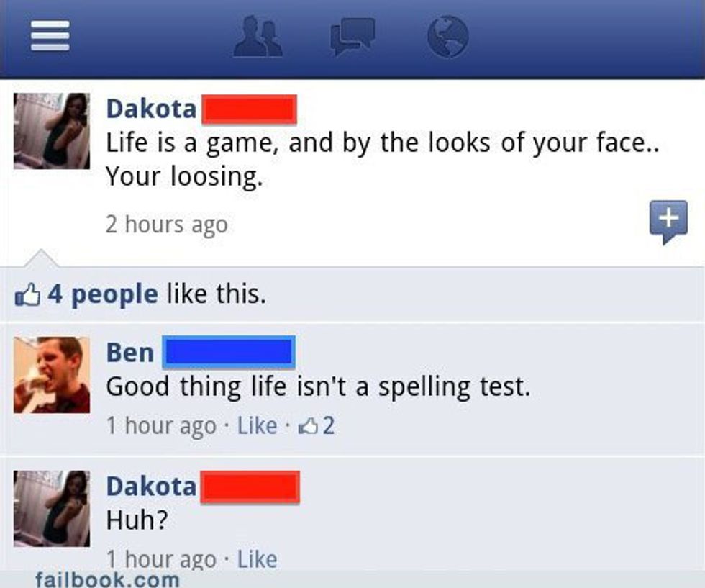This screenshot has width=705, height=588.
Task: Open Dakota's profile picture on the post
Action: coord(52,131)
